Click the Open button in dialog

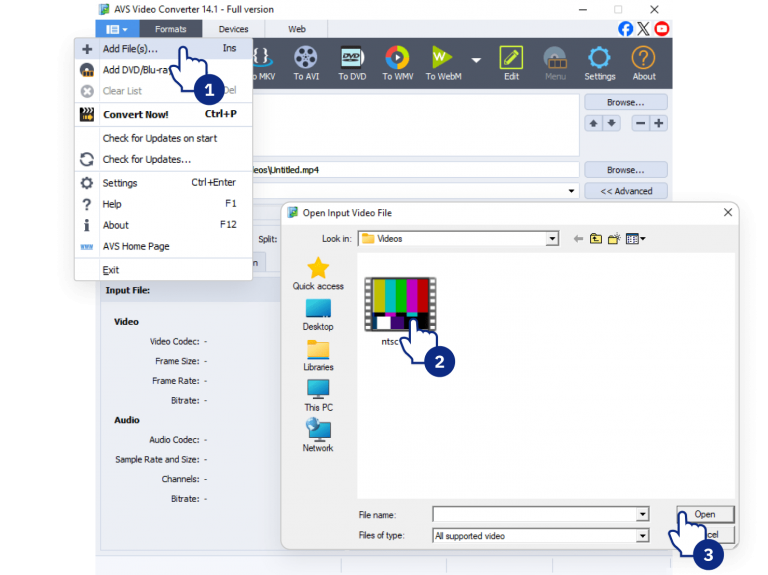click(x=705, y=514)
